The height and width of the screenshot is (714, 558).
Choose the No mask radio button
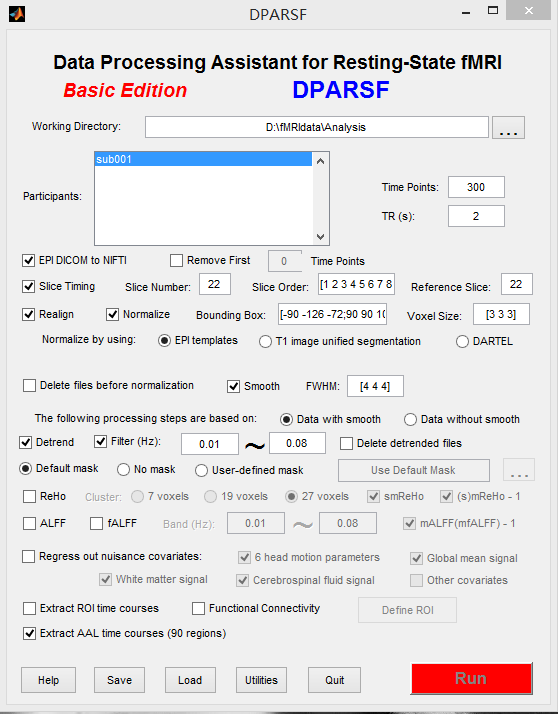123,469
